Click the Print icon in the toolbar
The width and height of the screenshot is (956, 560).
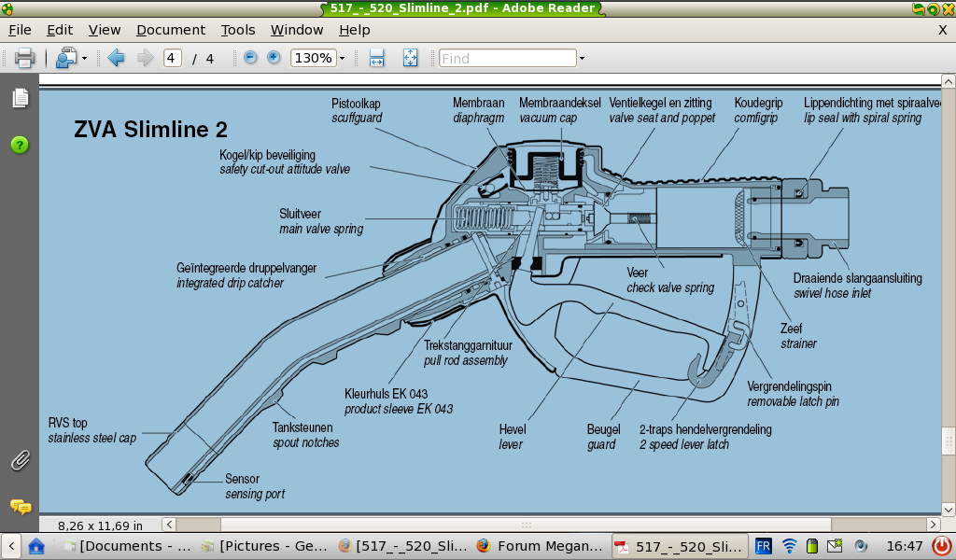coord(23,58)
